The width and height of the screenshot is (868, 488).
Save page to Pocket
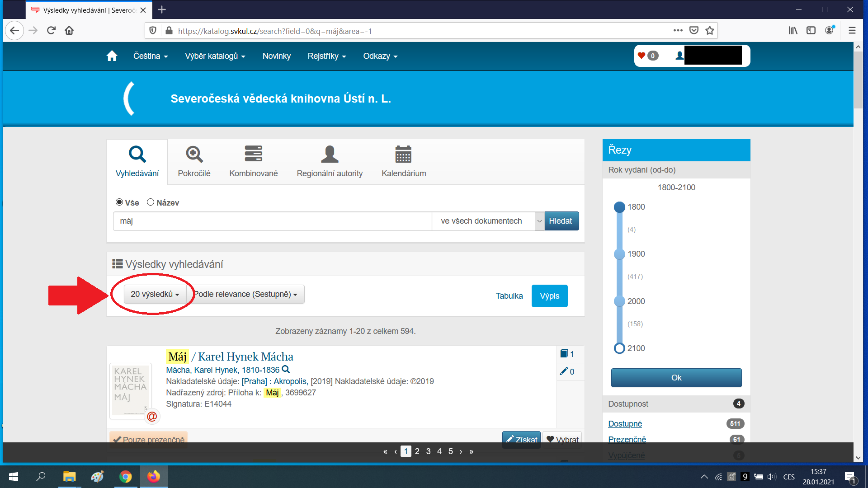click(694, 31)
